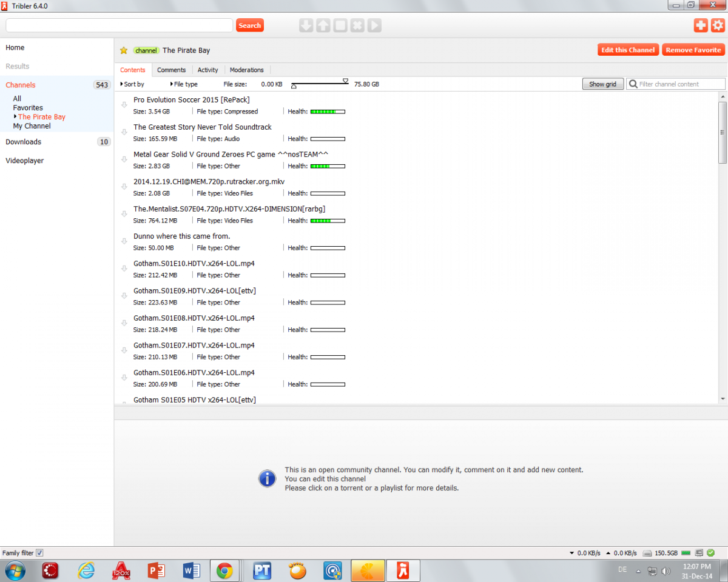Click the download arrow for Gotham.S01E06

point(124,378)
